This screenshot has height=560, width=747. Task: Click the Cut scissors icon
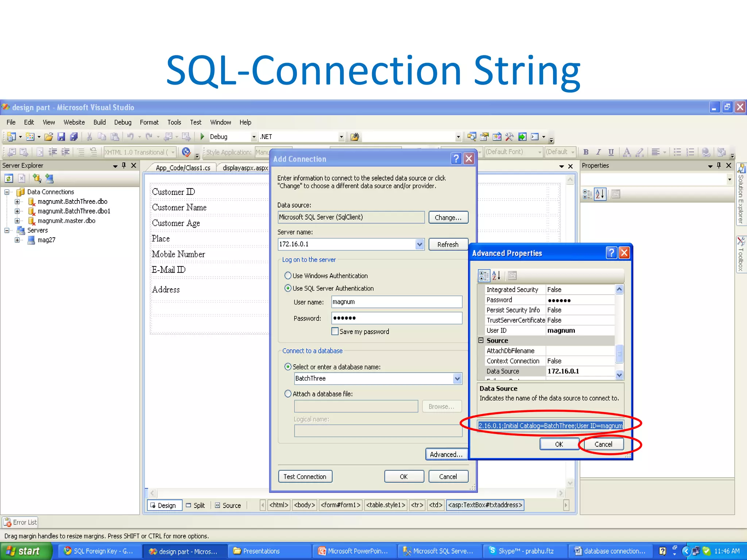point(89,137)
